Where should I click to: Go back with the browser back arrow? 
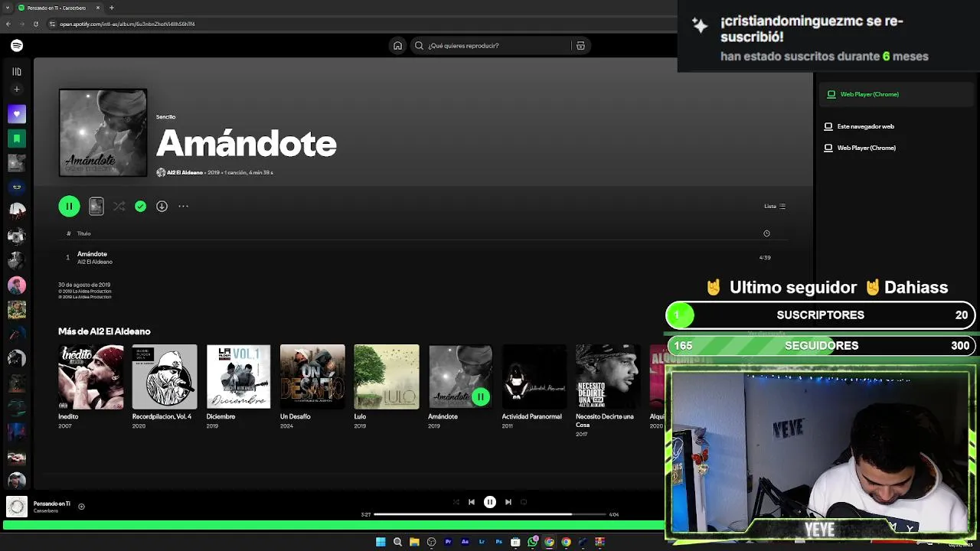coord(8,24)
